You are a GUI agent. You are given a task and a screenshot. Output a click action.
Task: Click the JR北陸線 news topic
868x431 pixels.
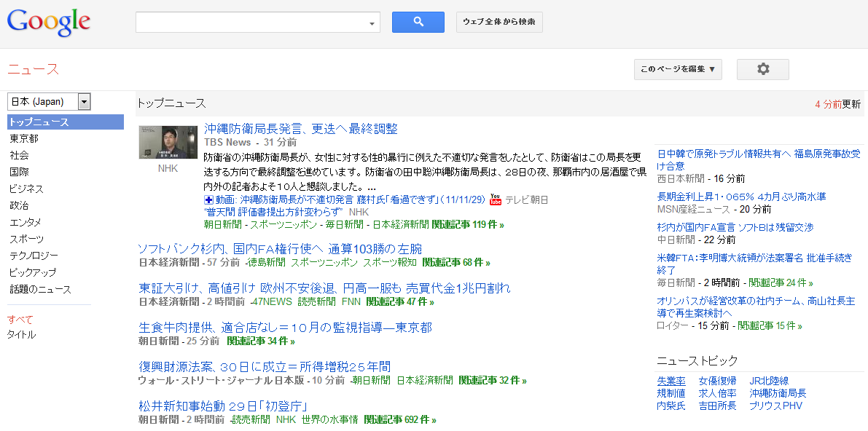point(769,381)
